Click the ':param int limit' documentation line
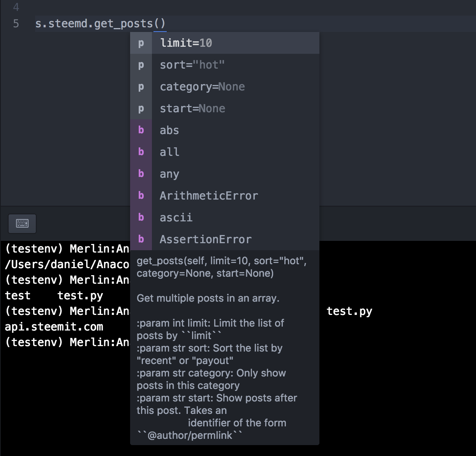 (x=210, y=329)
